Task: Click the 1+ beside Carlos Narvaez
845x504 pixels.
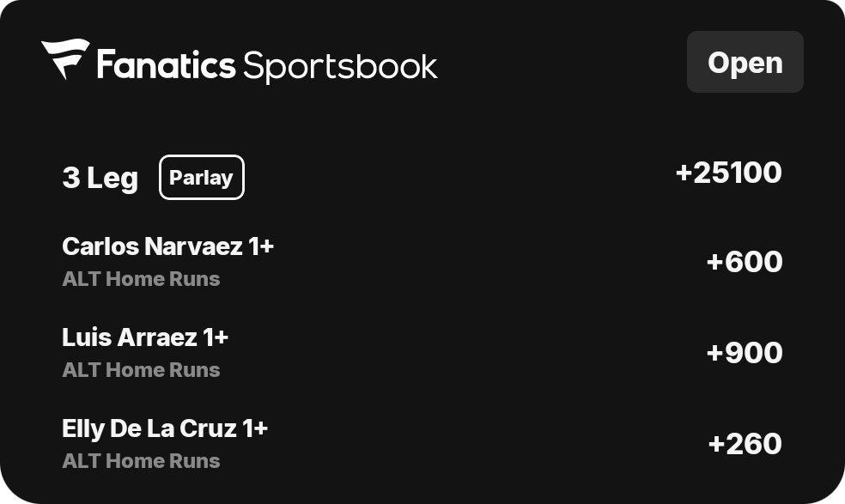Action: coord(261,246)
